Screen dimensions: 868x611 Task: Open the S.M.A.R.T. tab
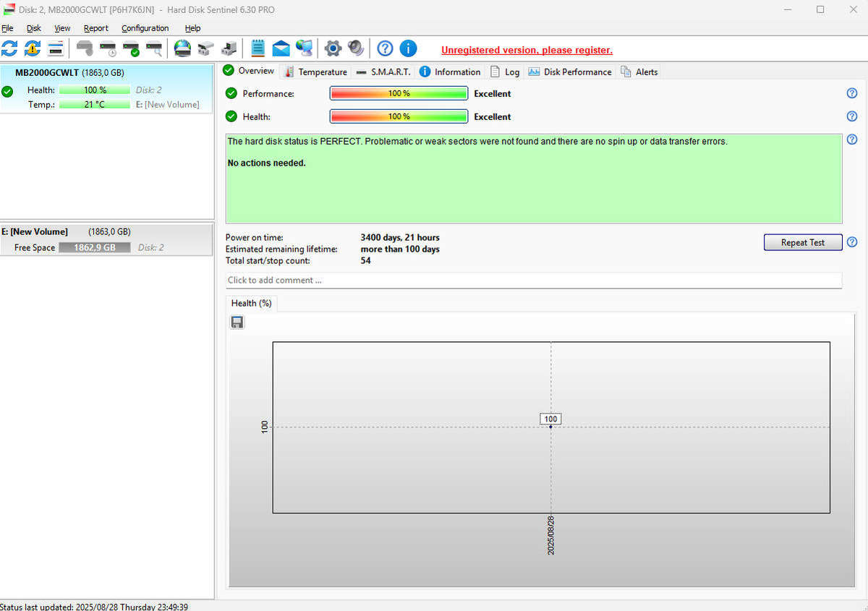[x=388, y=72]
